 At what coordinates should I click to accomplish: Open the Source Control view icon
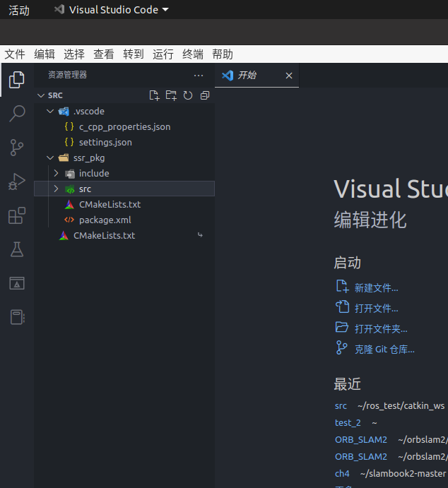click(x=17, y=148)
